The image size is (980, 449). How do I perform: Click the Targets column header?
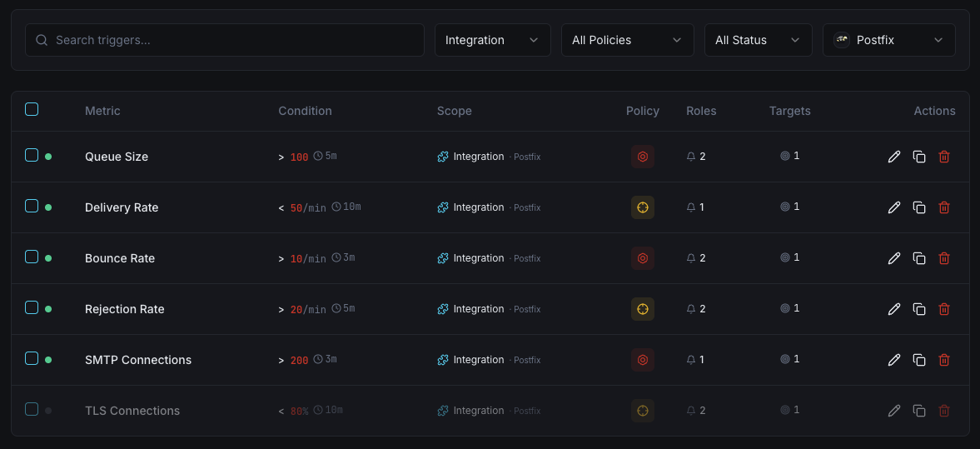click(790, 111)
